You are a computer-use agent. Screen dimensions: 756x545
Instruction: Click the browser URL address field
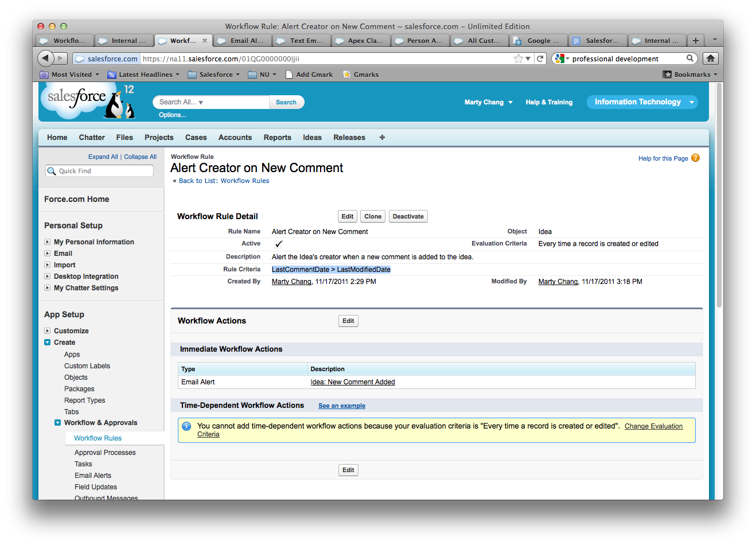point(327,59)
